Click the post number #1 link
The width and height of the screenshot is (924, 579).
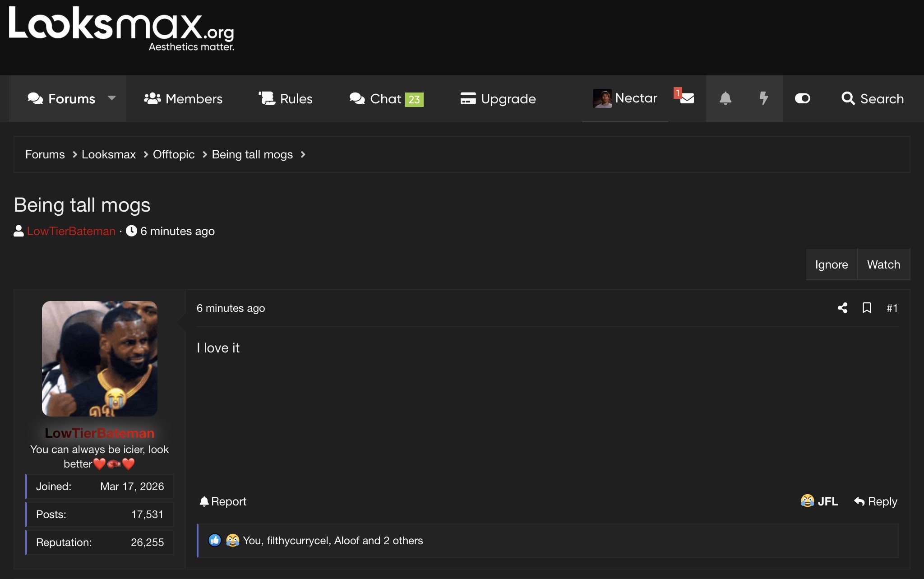[x=892, y=308]
